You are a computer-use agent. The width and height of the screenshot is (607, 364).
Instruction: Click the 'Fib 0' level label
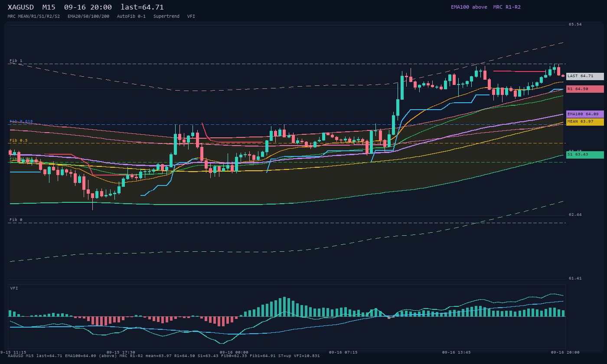point(16,220)
